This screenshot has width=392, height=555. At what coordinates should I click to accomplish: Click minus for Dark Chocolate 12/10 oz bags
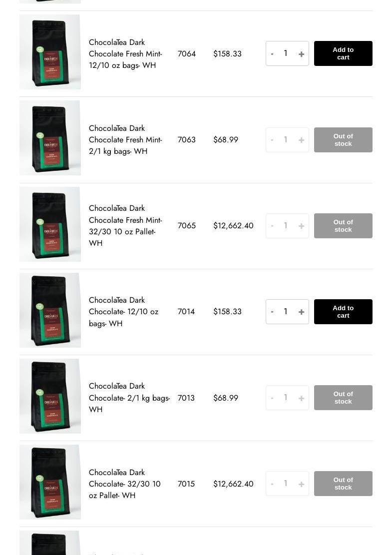[272, 312]
